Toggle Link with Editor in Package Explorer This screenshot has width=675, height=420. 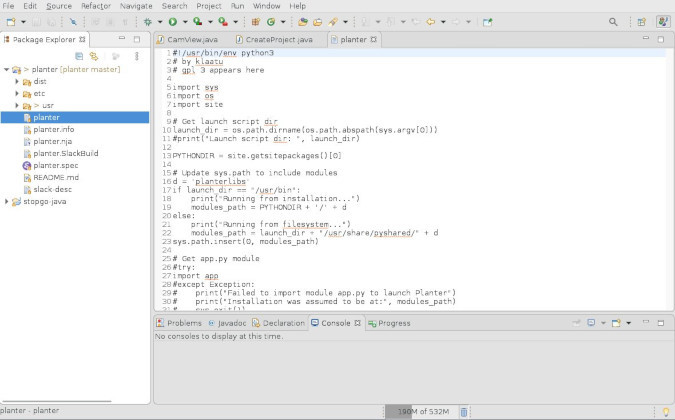point(94,56)
